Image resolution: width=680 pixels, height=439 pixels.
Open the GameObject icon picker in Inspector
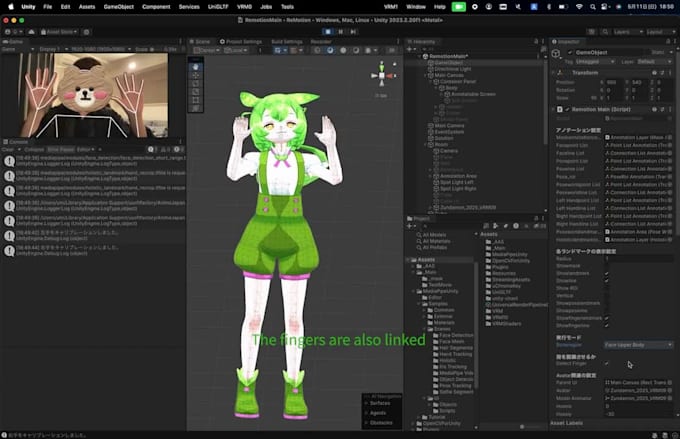556,54
